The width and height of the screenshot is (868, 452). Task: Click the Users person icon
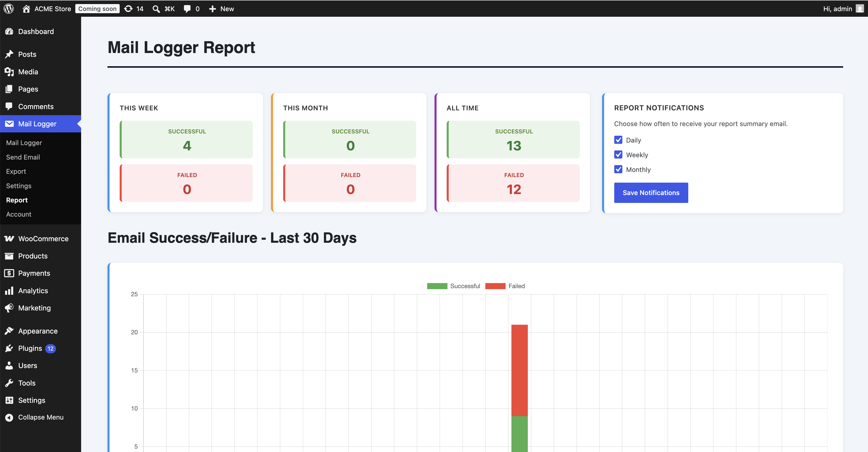[x=9, y=366]
